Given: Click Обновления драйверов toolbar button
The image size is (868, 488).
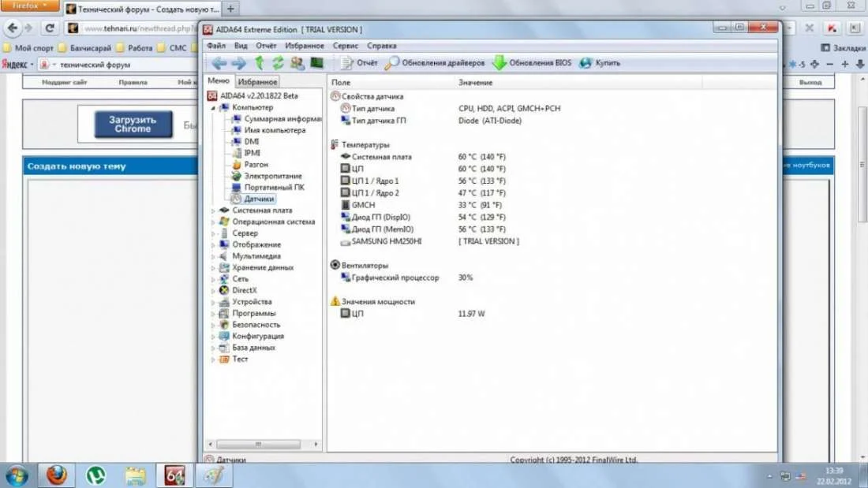Looking at the screenshot, I should point(435,63).
